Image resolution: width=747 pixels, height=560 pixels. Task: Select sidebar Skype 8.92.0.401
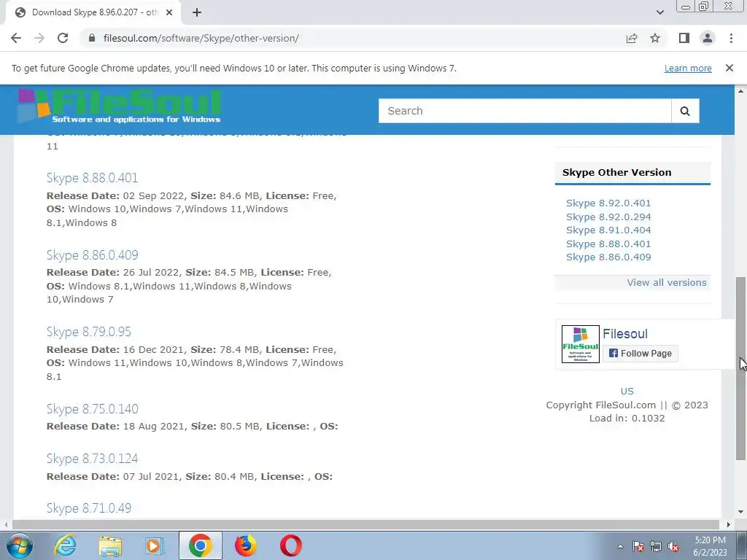(608, 203)
